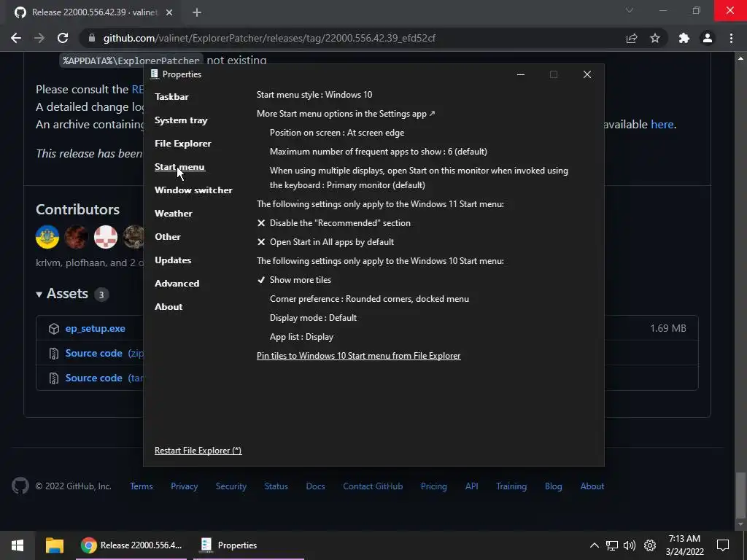Open the share page icon in address bar
The width and height of the screenshot is (747, 560).
click(632, 38)
